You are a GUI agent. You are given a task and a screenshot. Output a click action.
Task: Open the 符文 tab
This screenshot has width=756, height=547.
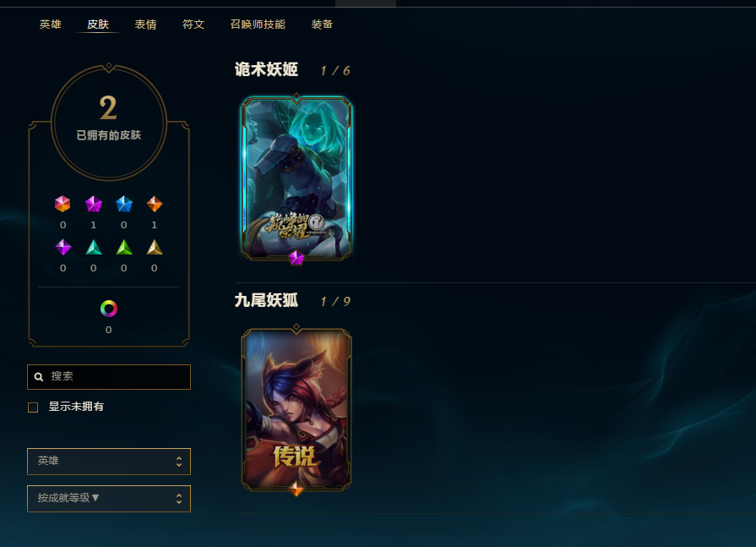193,25
